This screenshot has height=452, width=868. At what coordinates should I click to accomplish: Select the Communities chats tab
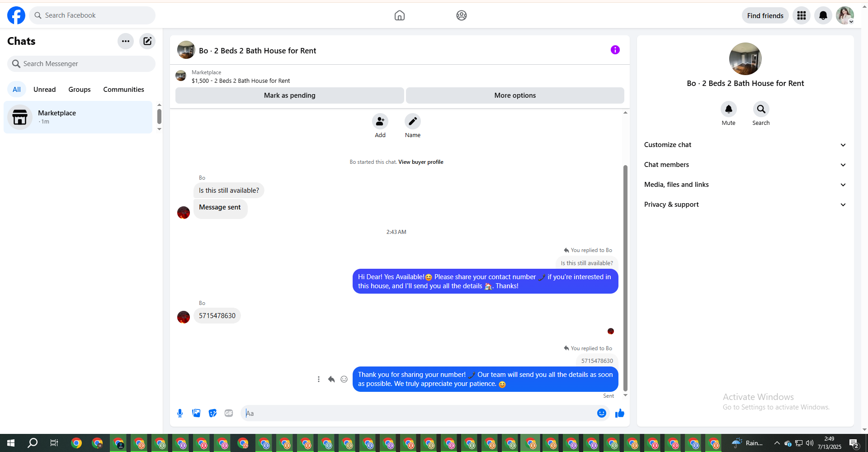[123, 90]
